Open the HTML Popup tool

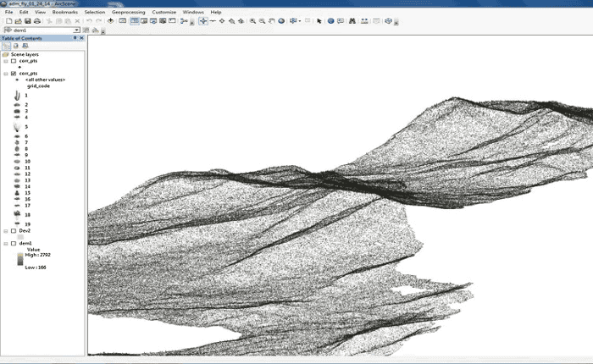point(341,21)
